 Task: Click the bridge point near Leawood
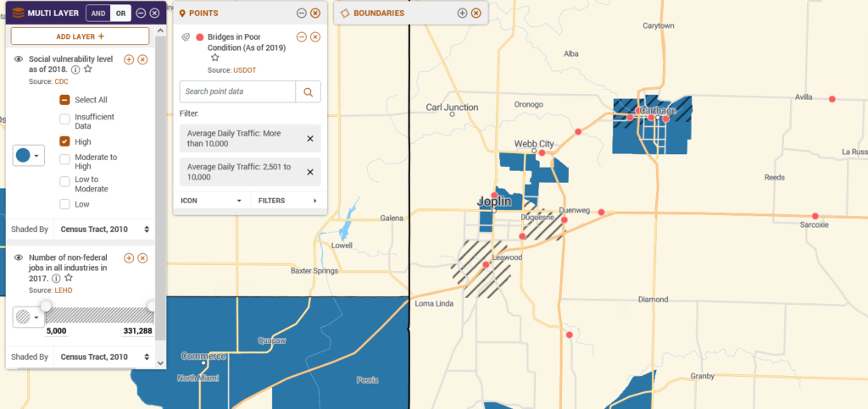tap(486, 265)
